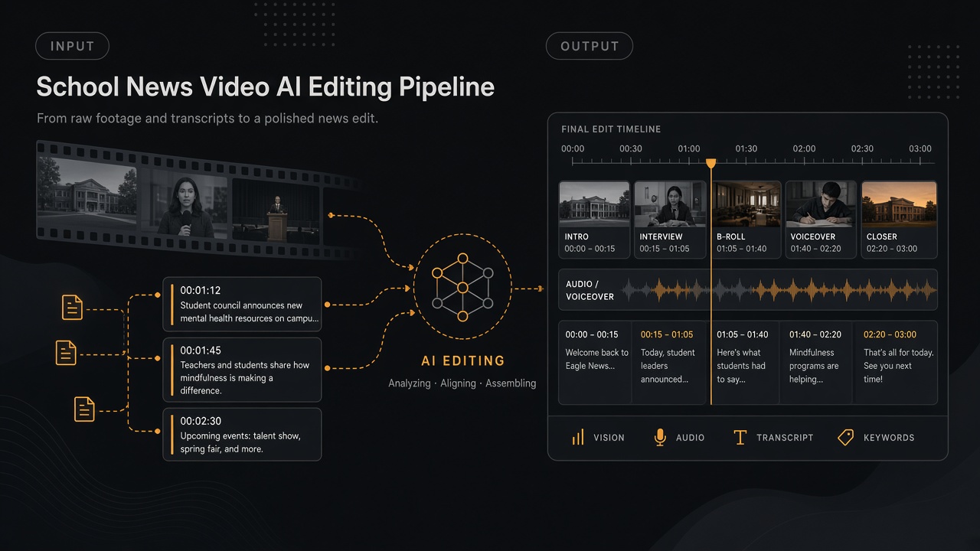Open the 00:01:45 mindfulness transcript card
This screenshot has width=980, height=551.
pyautogui.click(x=242, y=370)
